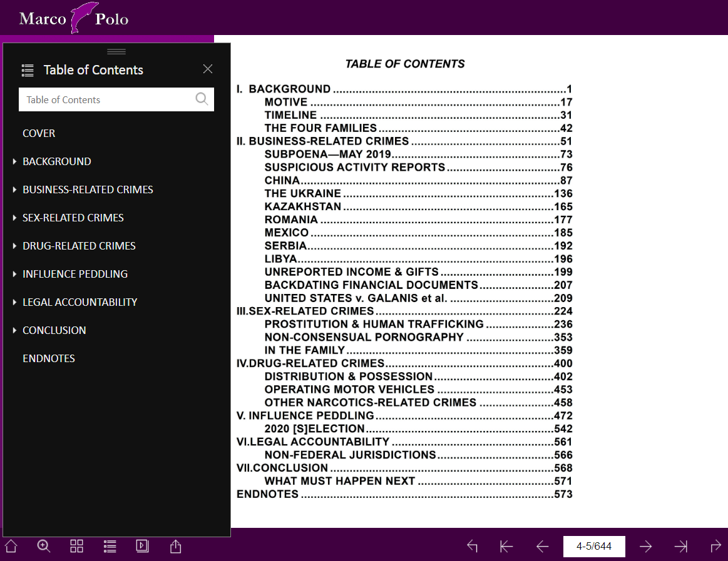Click the share icon
The image size is (728, 561).
(175, 546)
